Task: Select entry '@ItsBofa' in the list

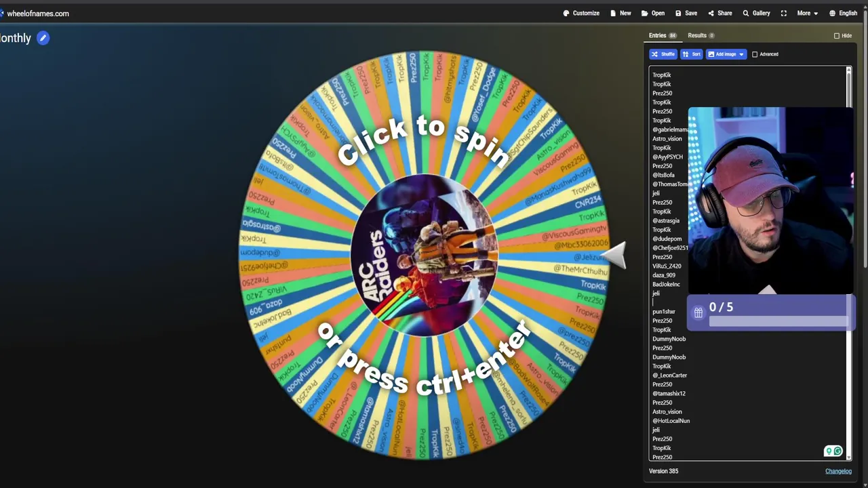Action: (663, 175)
